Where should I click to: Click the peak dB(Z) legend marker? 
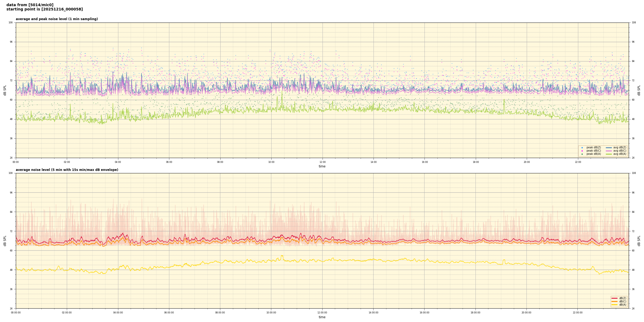(x=582, y=148)
